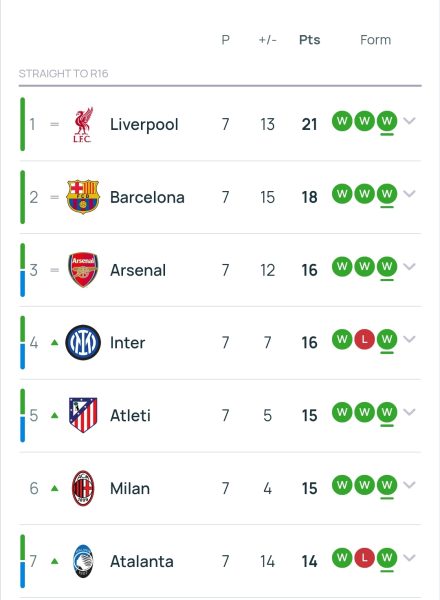The image size is (440, 600).
Task: Click the Atalanta club crest
Action: pyautogui.click(x=83, y=561)
